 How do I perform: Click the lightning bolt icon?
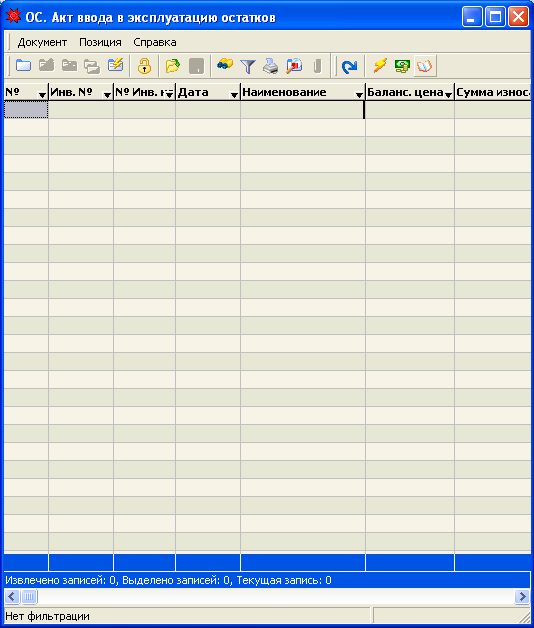tap(380, 65)
